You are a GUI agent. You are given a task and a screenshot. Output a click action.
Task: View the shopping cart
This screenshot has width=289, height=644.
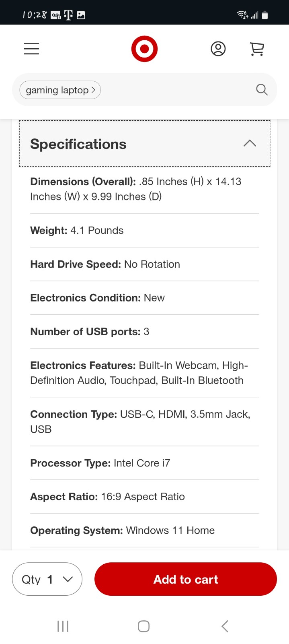[257, 49]
